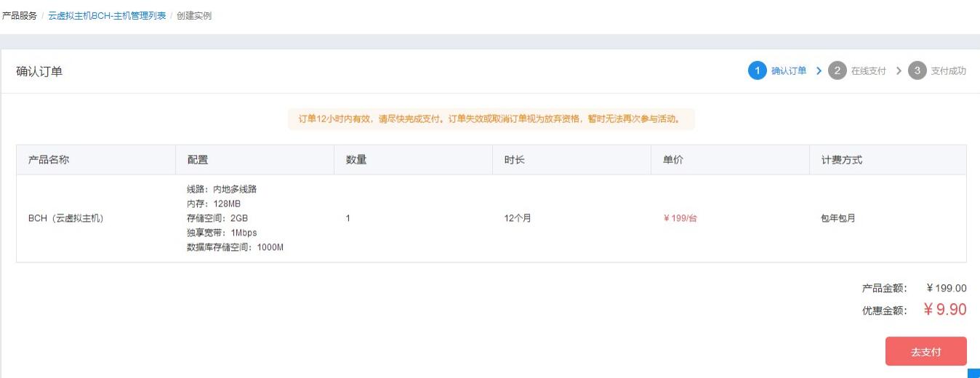Image resolution: width=980 pixels, height=378 pixels.
Task: Click the blue square at bottom-right corner
Action: [x=974, y=373]
